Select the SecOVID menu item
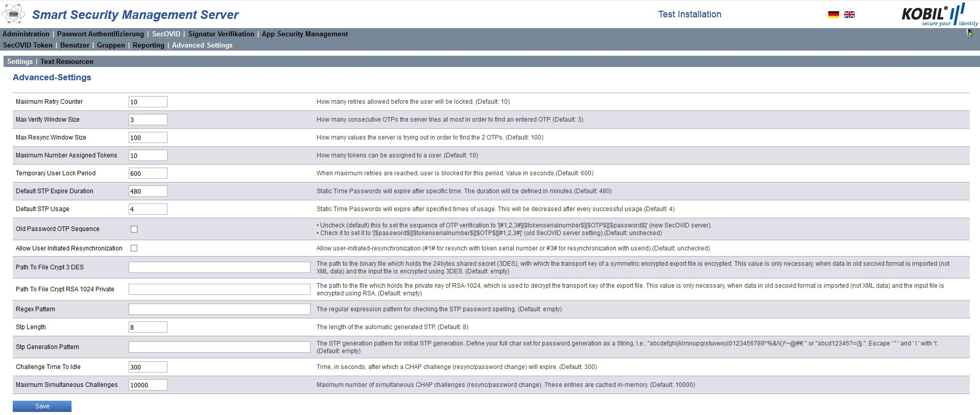Image resolution: width=980 pixels, height=415 pixels. pos(166,34)
